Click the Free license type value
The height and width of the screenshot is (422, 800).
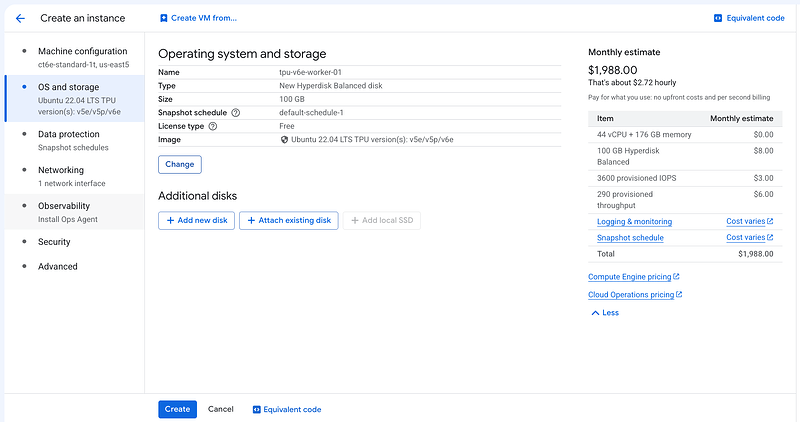[x=287, y=126]
